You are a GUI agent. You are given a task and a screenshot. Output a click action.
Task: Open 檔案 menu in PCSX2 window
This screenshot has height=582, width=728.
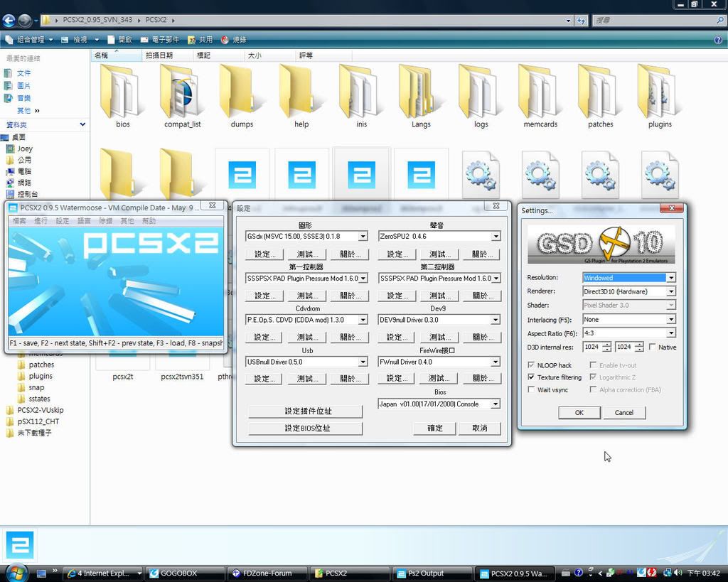click(x=19, y=221)
